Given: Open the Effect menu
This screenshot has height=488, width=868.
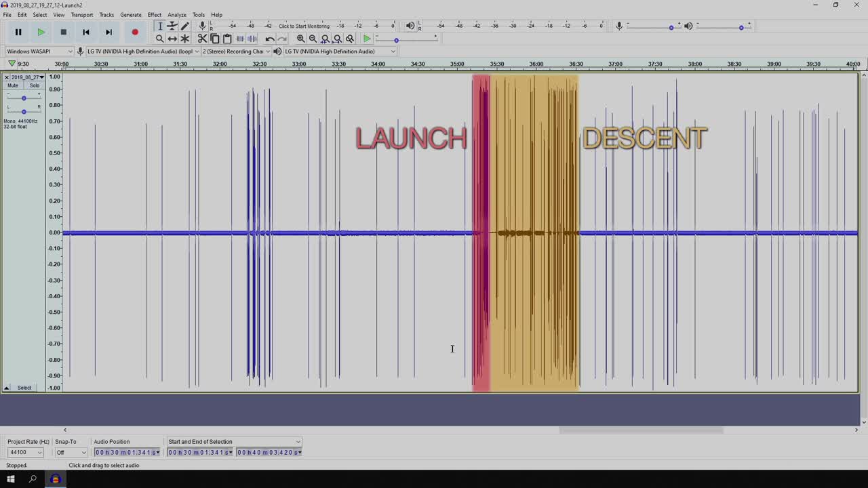Looking at the screenshot, I should pyautogui.click(x=155, y=14).
